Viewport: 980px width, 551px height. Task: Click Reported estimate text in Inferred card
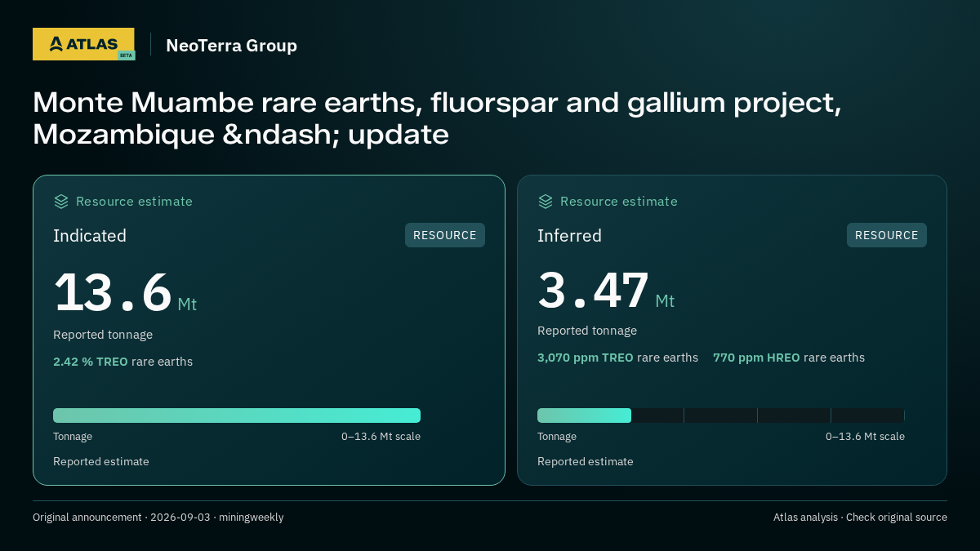(586, 462)
